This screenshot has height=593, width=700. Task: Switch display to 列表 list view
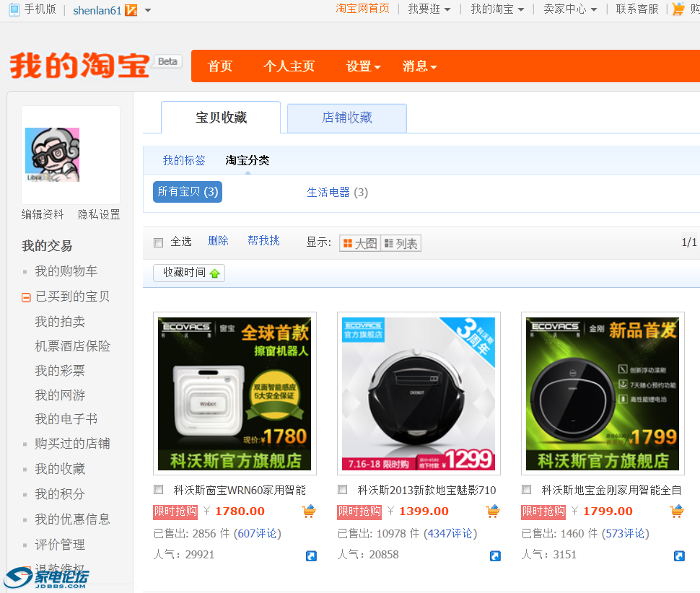pos(400,242)
